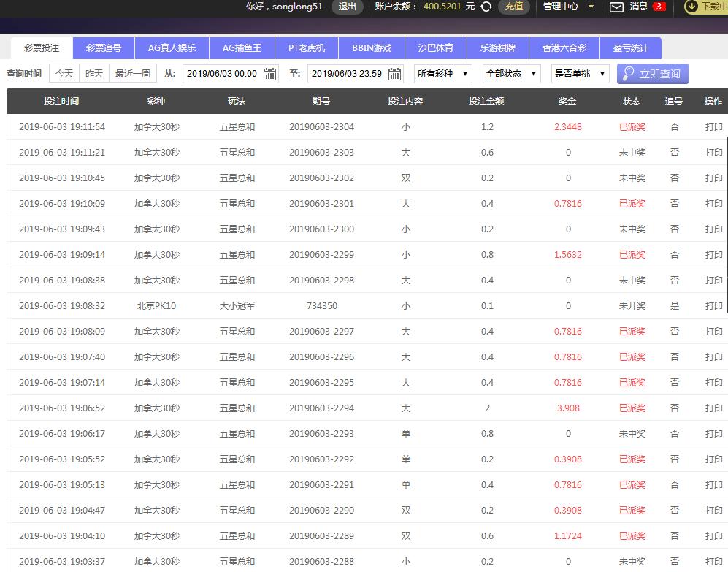Screen dimensions: 728x572
Task: Click the 充值 recharge button
Action: pyautogui.click(x=514, y=7)
